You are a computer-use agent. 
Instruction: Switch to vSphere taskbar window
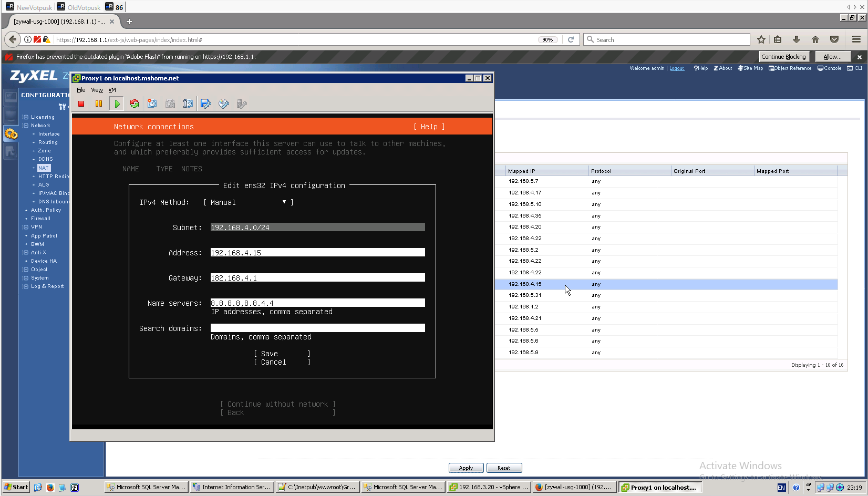pos(489,487)
